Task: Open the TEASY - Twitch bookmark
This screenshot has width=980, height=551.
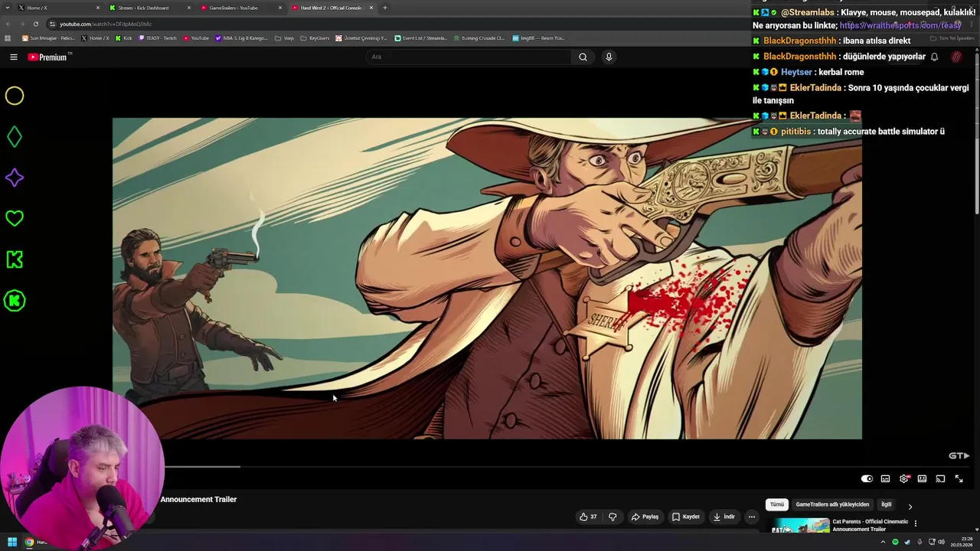Action: click(x=158, y=37)
